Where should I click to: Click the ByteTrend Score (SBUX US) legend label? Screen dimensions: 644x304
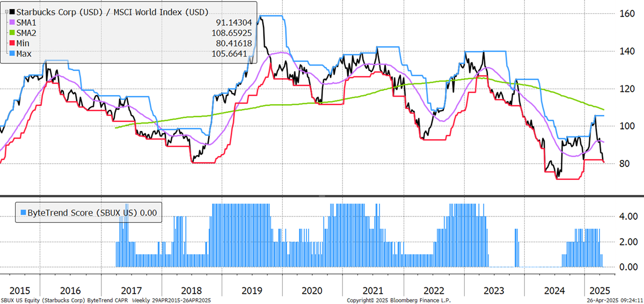click(82, 213)
